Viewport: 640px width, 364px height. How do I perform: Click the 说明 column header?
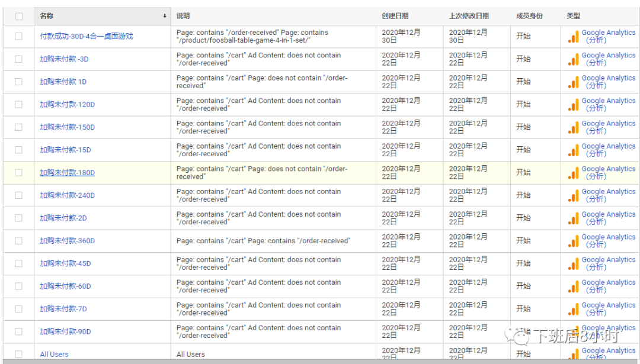(x=183, y=16)
